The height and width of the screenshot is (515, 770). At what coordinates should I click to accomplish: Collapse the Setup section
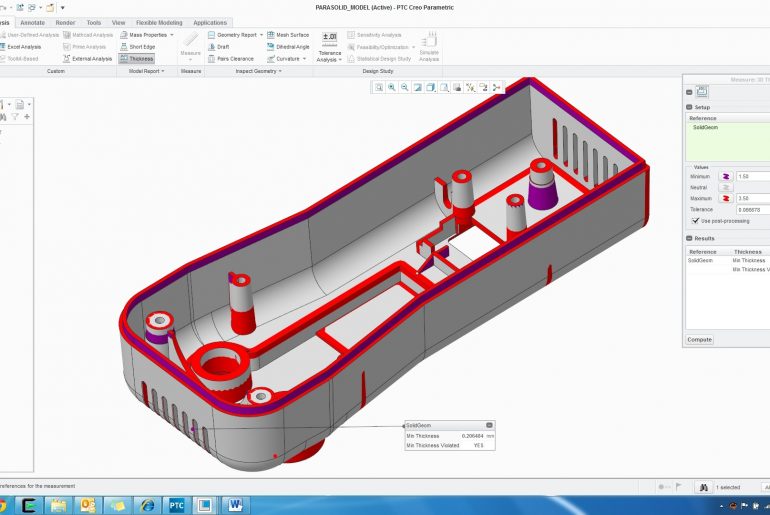click(689, 107)
